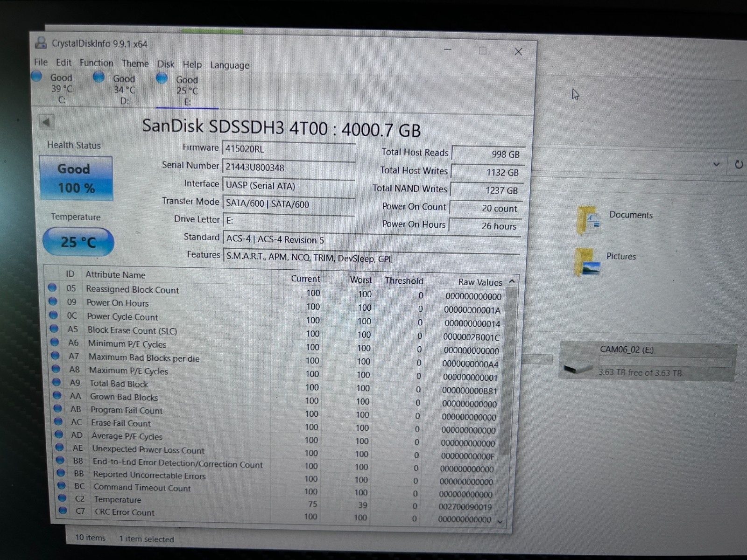747x560 pixels.
Task: Click the Explorer refresh button
Action: (739, 164)
